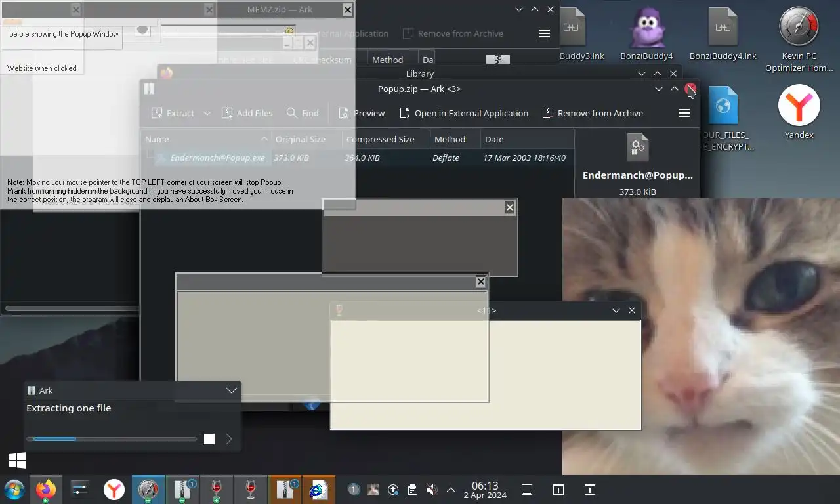
Task: Open Internet Explorer taskbar icon
Action: point(319,490)
